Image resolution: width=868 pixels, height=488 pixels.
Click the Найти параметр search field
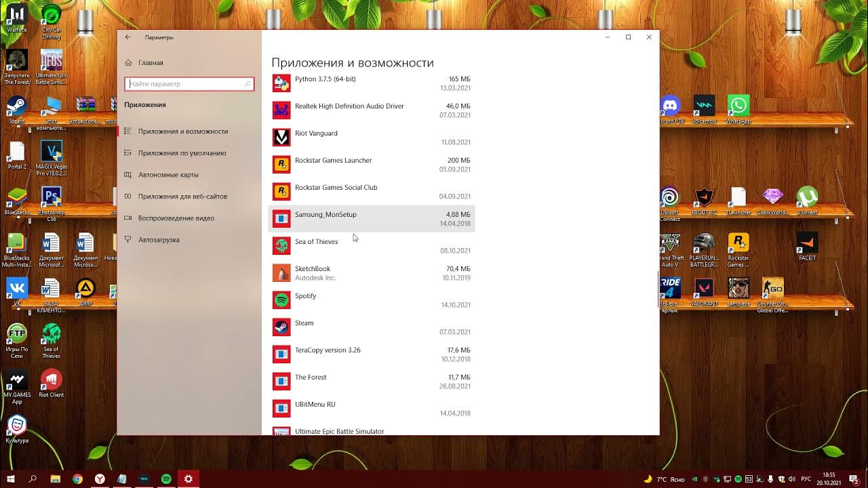click(x=189, y=84)
